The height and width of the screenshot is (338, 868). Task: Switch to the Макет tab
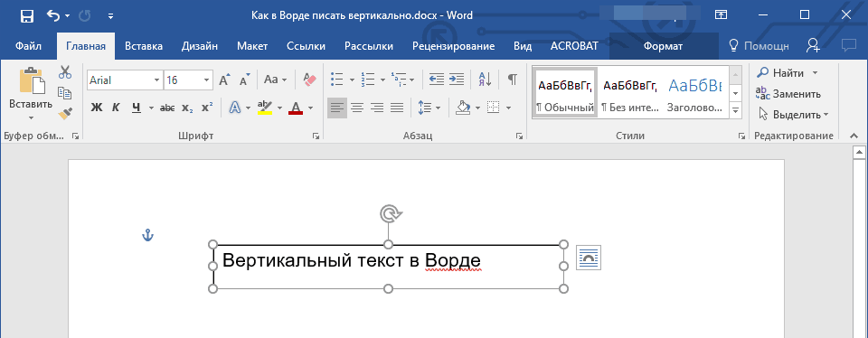(252, 46)
